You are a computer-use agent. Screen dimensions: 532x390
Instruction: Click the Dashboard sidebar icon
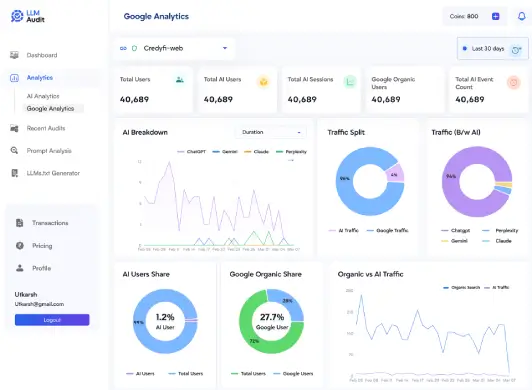[x=14, y=55]
